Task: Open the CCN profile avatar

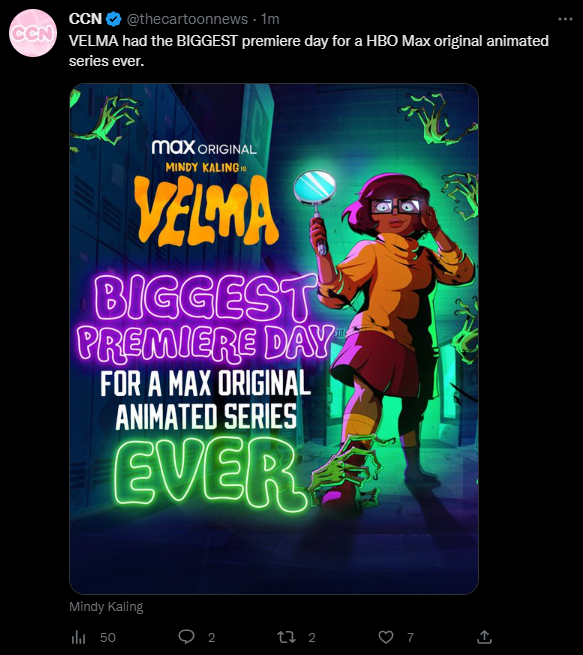Action: 33,33
